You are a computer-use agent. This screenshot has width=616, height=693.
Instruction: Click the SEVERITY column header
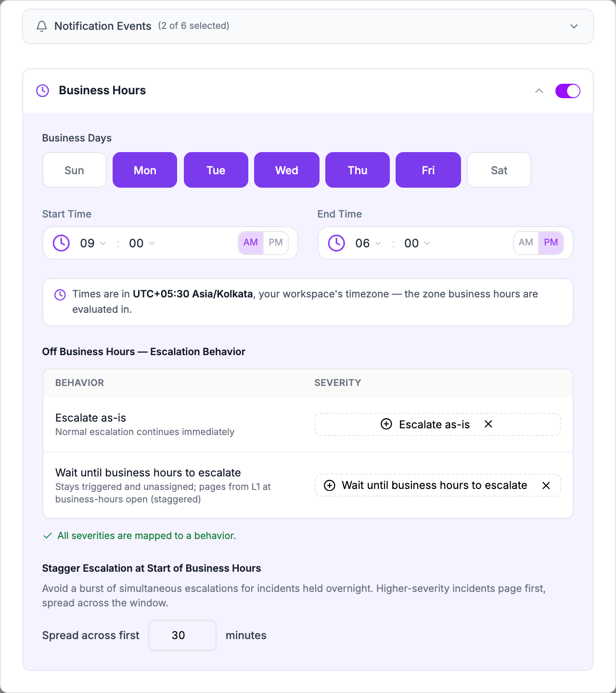click(338, 383)
